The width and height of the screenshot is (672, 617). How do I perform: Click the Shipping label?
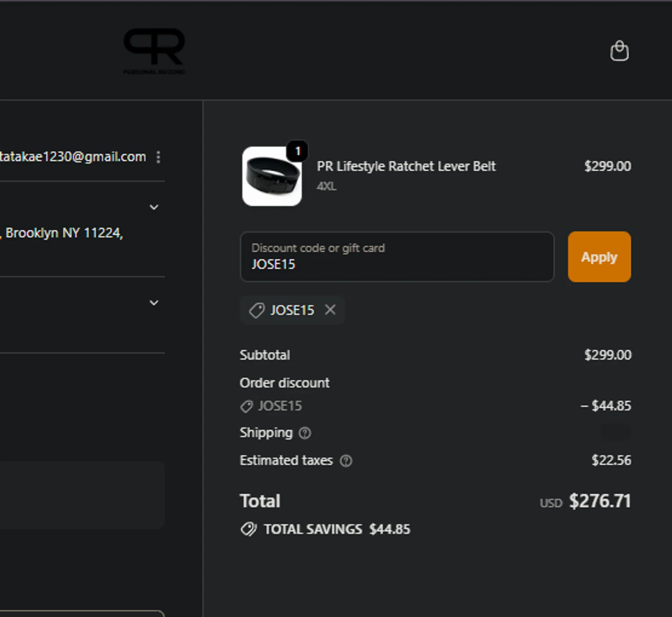pyautogui.click(x=266, y=433)
